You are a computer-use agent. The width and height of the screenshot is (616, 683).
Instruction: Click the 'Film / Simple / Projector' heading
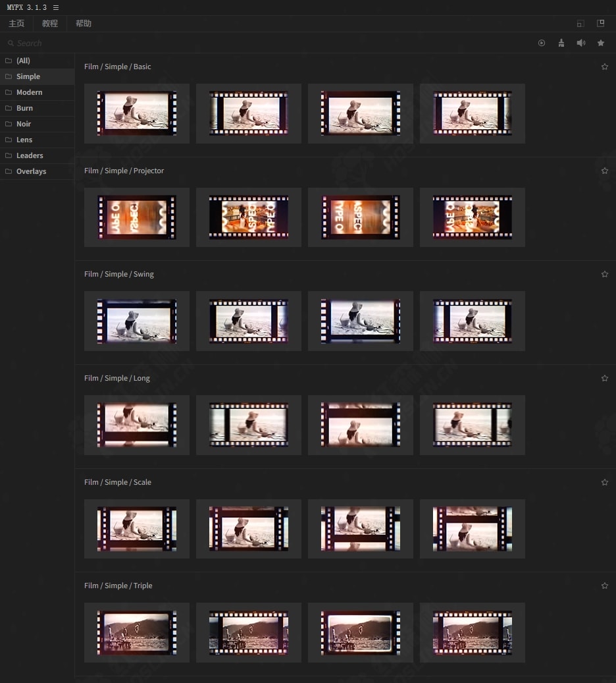(x=124, y=171)
